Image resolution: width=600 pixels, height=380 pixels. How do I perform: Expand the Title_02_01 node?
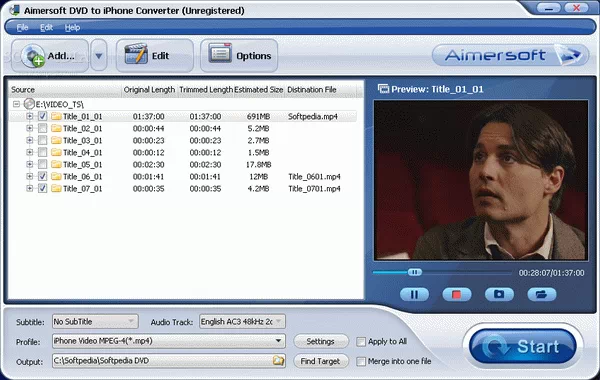point(29,128)
